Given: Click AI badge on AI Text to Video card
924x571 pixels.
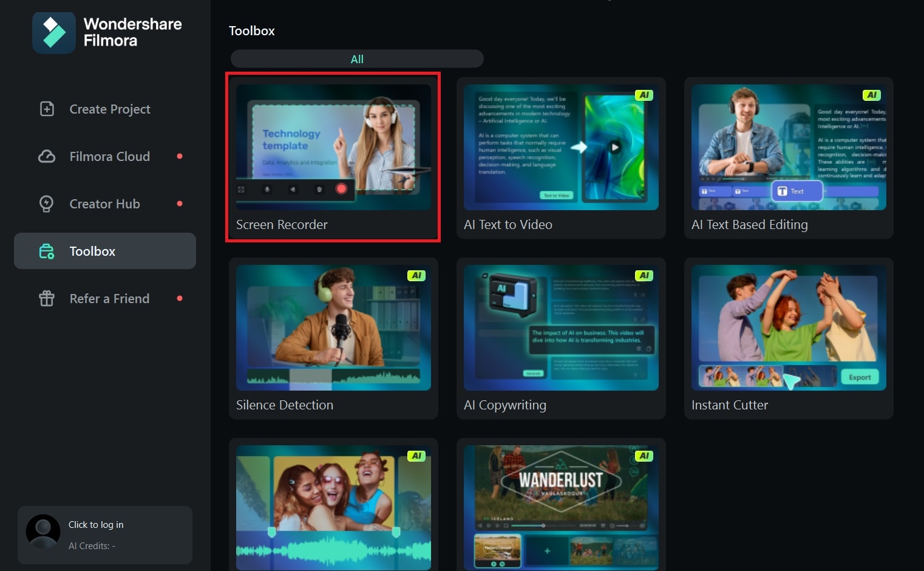Looking at the screenshot, I should coord(644,95).
